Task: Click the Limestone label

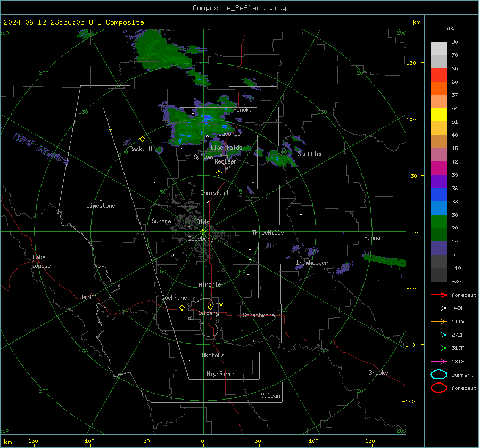Action: (x=101, y=206)
